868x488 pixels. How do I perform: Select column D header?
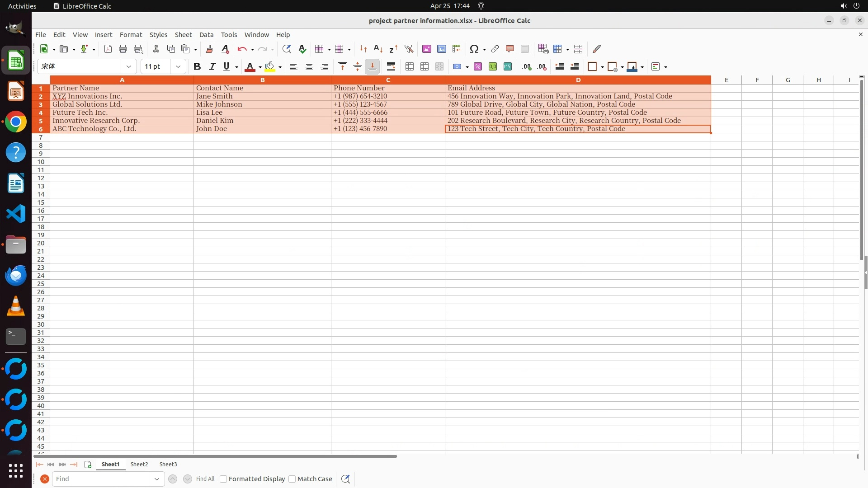click(x=578, y=80)
